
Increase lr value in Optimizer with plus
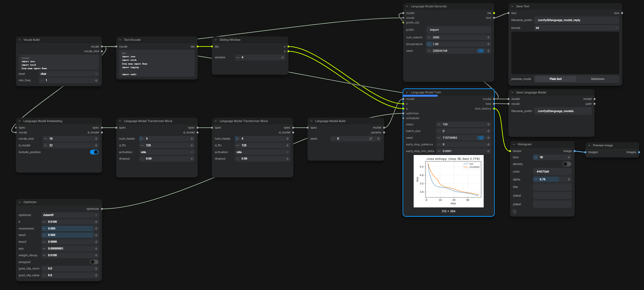(x=96, y=222)
